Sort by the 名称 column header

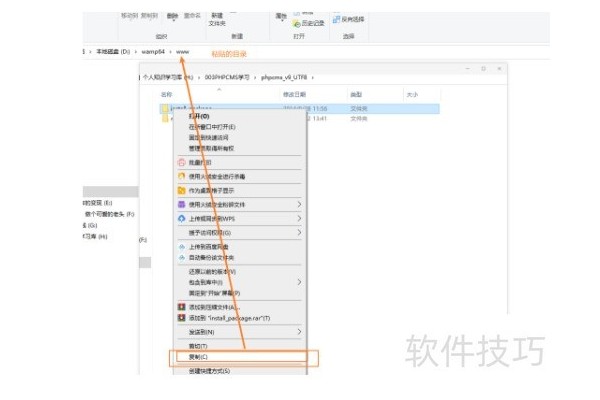coord(166,95)
